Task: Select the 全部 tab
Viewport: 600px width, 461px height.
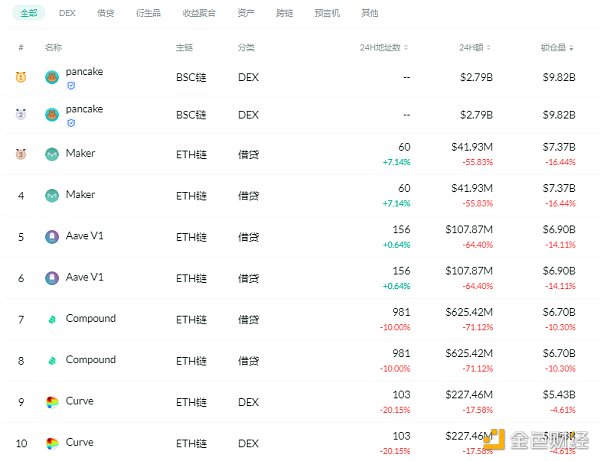Action: (28, 14)
